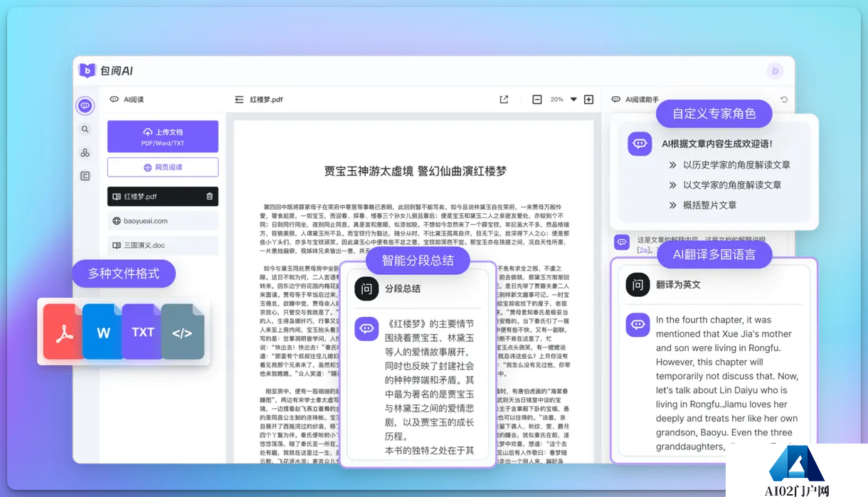Click the AI bot icon beside the English translation

click(637, 325)
